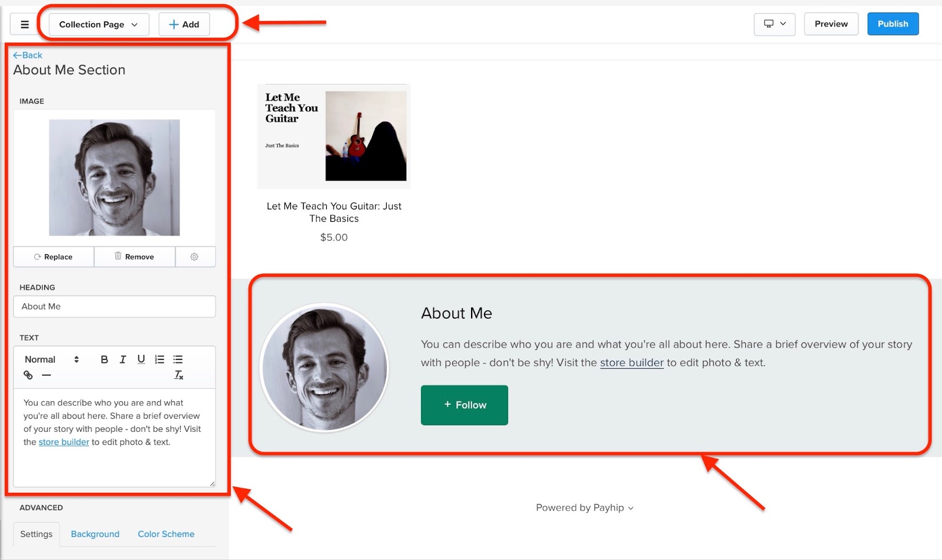Click the text editor resize handle

click(212, 484)
